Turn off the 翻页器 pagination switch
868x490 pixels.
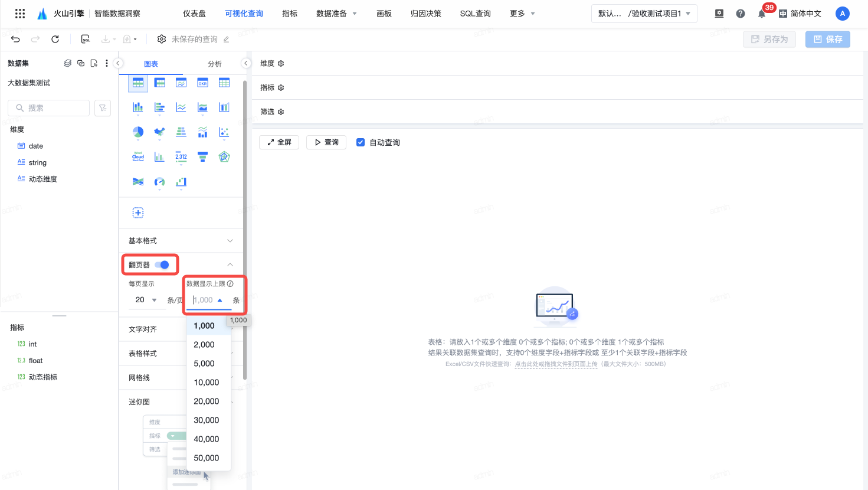(x=162, y=264)
